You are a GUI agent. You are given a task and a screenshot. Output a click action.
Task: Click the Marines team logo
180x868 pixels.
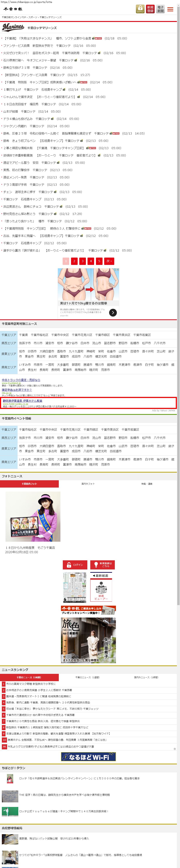tap(13, 27)
